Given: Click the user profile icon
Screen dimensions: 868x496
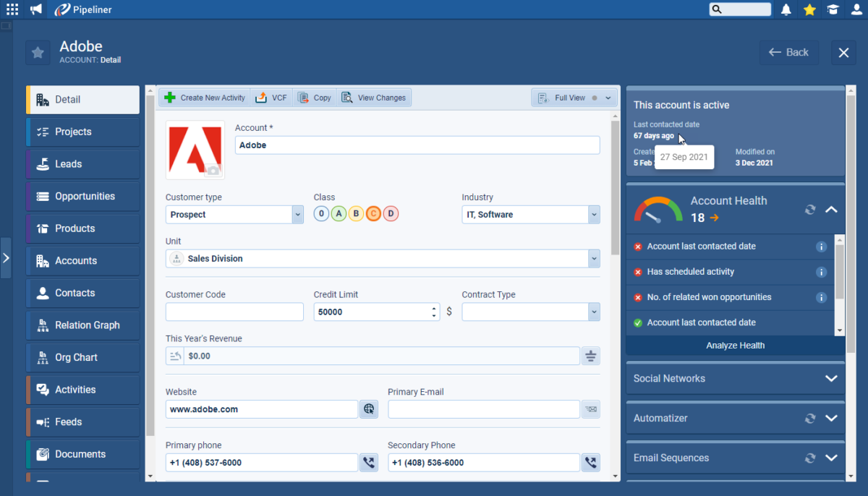Looking at the screenshot, I should (856, 9).
